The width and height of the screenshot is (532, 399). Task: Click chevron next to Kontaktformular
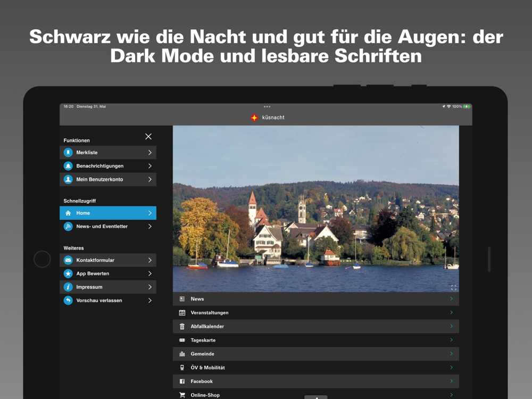pyautogui.click(x=150, y=260)
